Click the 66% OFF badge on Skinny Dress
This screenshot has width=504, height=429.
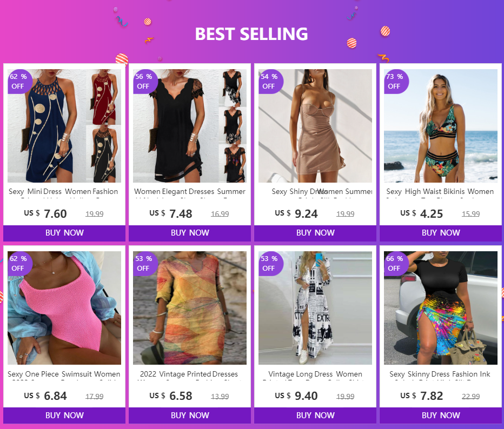395,263
